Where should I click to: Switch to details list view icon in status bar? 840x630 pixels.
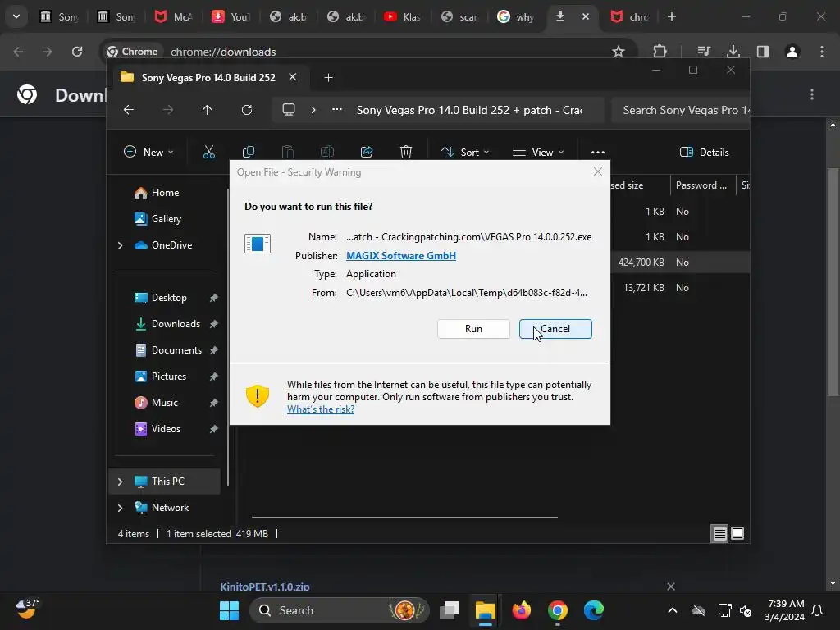point(719,533)
